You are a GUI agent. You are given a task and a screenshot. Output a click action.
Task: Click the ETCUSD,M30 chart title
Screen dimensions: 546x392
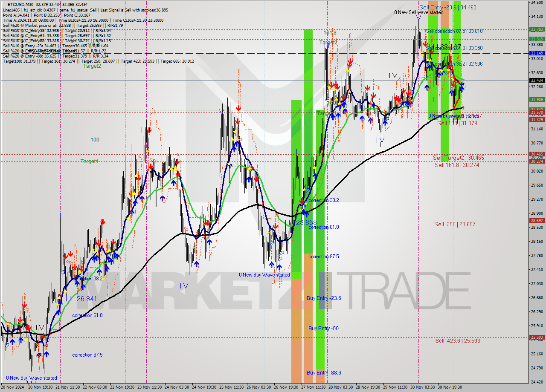click(x=21, y=4)
